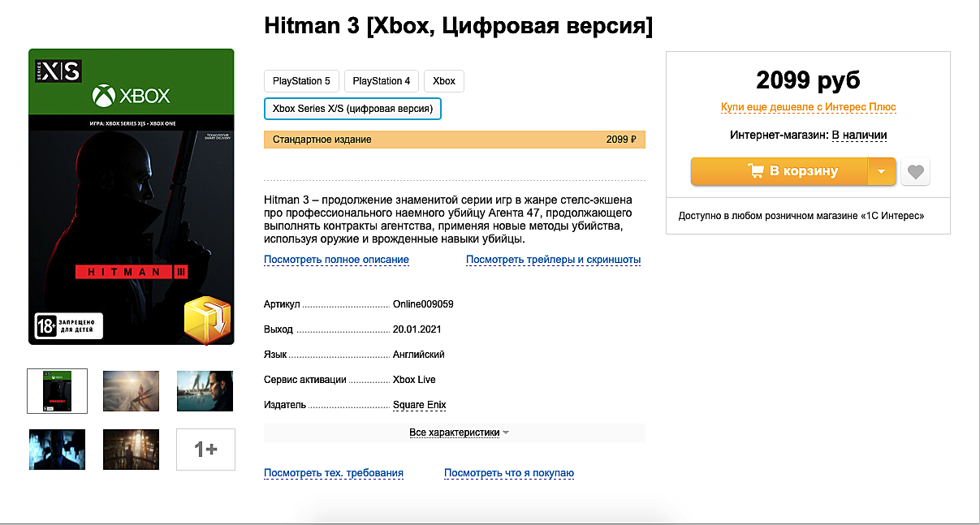Click В корзину add-to-cart button
Image resolution: width=980 pixels, height=525 pixels.
click(x=779, y=172)
